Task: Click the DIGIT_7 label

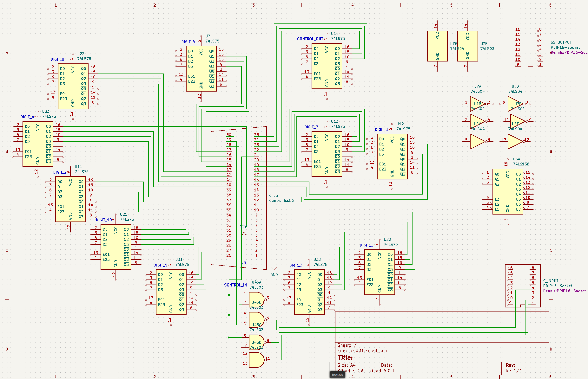Action: [311, 127]
